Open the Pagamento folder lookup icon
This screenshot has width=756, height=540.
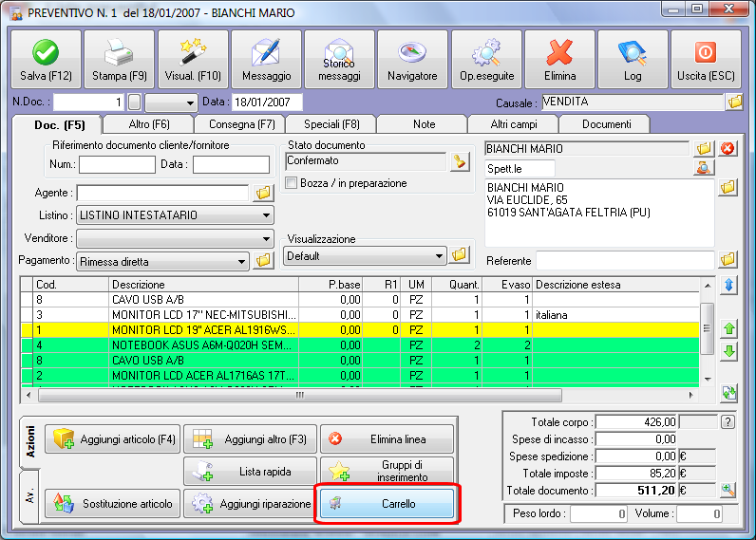(x=263, y=261)
